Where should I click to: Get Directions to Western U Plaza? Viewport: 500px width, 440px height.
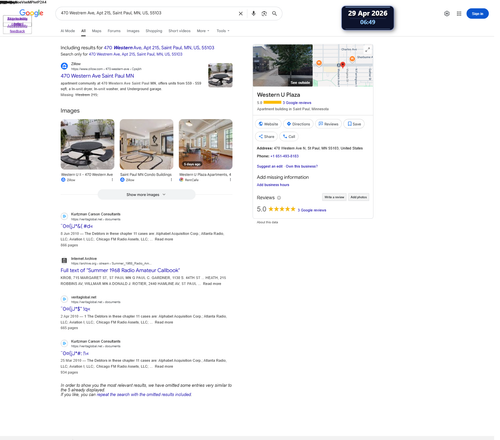pyautogui.click(x=298, y=124)
